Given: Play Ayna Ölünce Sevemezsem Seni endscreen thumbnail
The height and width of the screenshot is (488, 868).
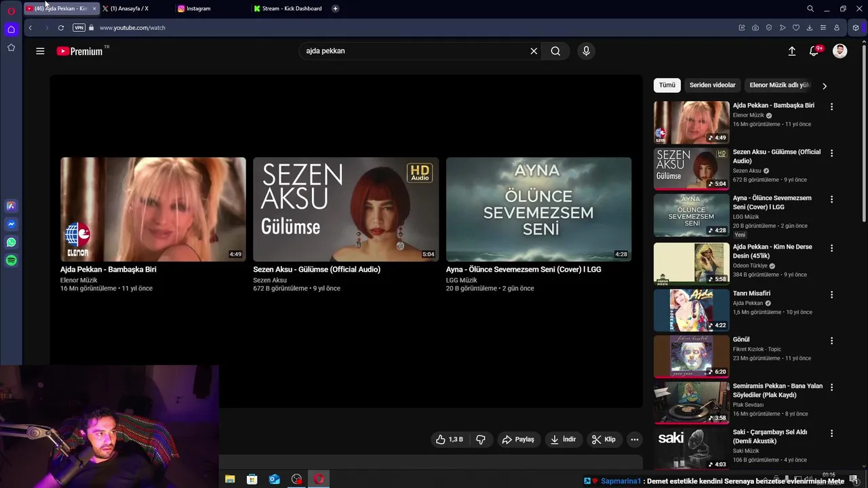Looking at the screenshot, I should tap(538, 209).
